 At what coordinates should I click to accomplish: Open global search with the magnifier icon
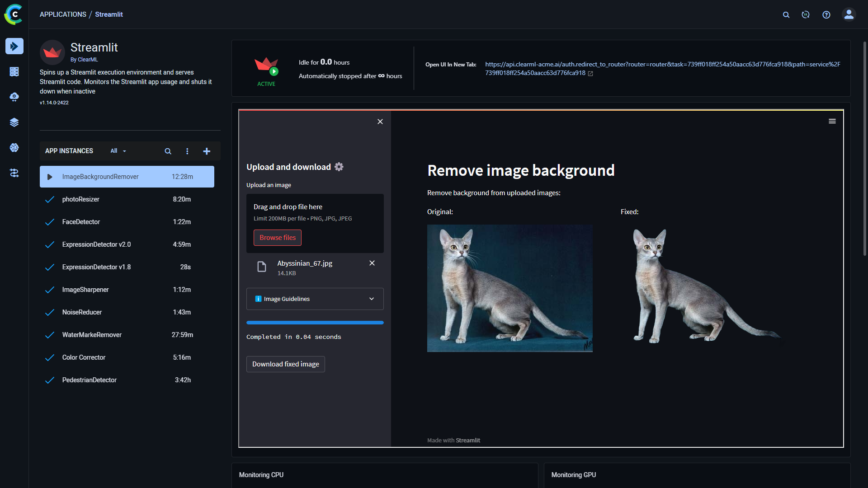pos(786,14)
